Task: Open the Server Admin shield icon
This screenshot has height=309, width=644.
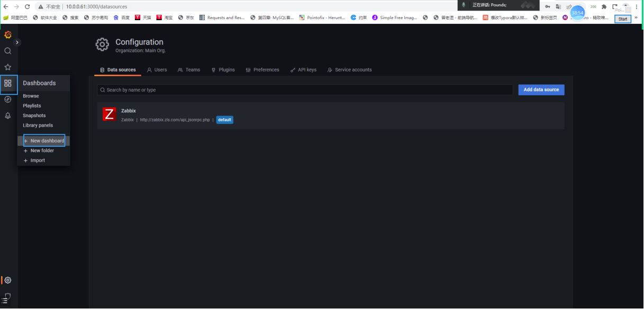Action: [8, 296]
